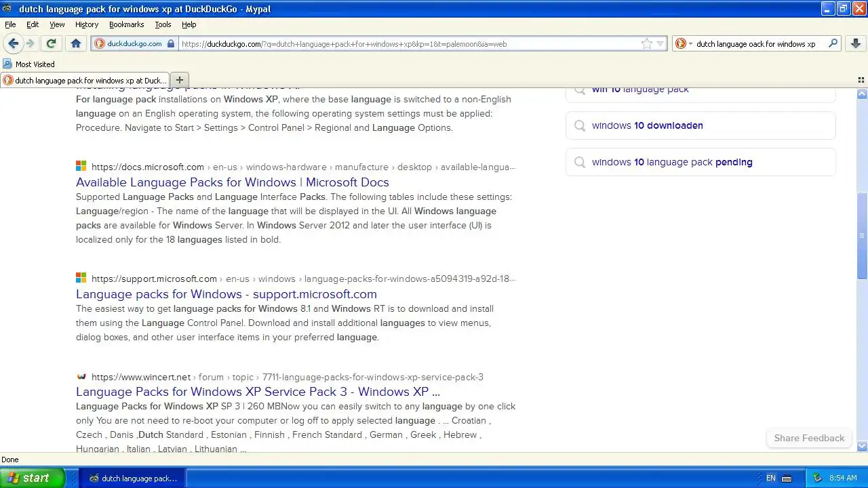Click the EN language indicator
The width and height of the screenshot is (868, 488).
click(770, 478)
